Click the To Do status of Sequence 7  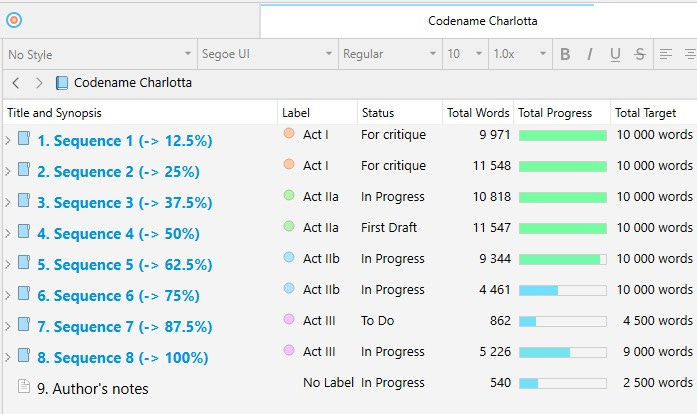tap(377, 321)
